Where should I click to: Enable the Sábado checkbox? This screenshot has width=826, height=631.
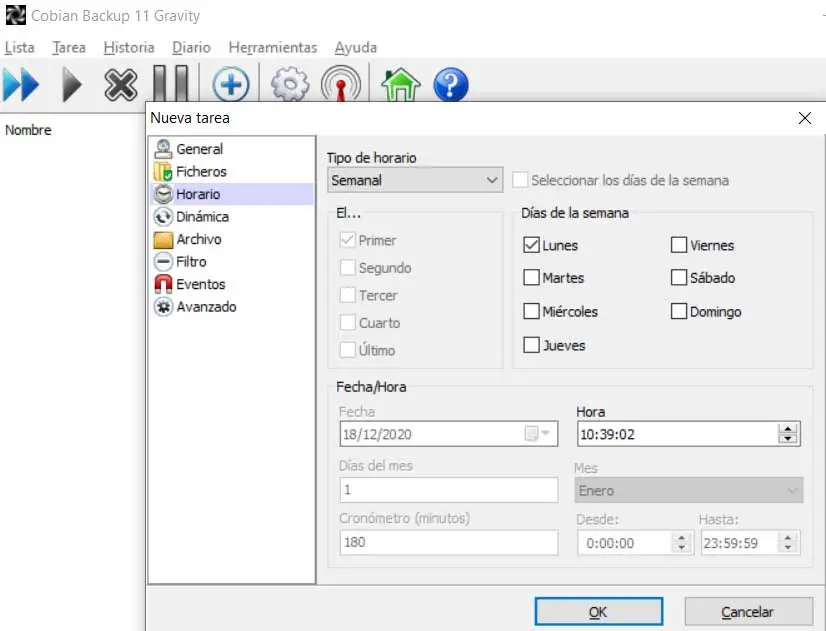point(678,277)
